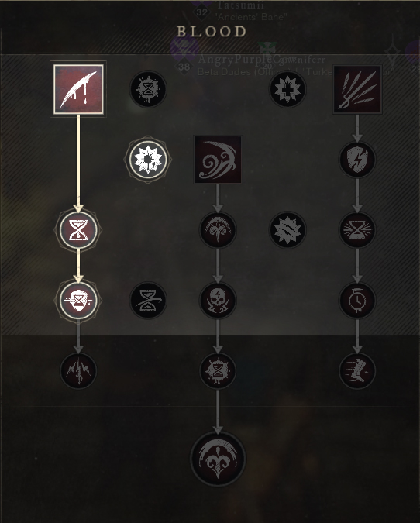Click the BLOOD tree header title

pos(212,32)
